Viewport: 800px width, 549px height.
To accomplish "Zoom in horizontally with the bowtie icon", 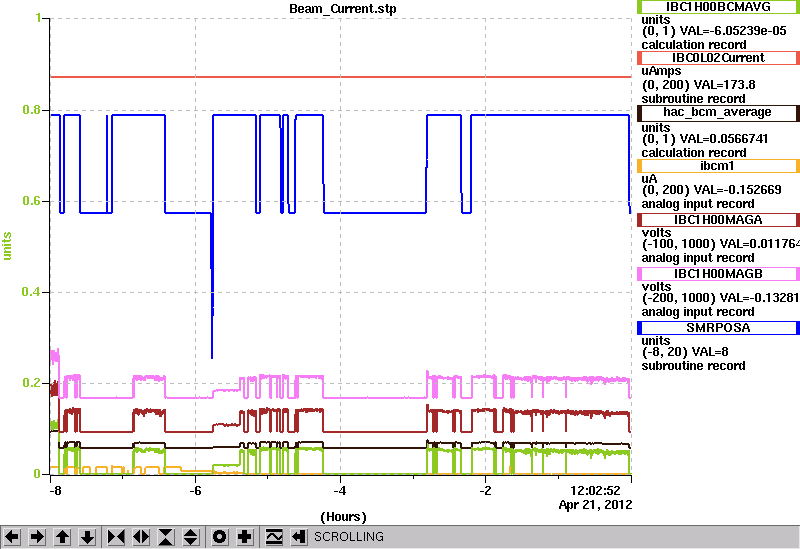I will coord(116,537).
